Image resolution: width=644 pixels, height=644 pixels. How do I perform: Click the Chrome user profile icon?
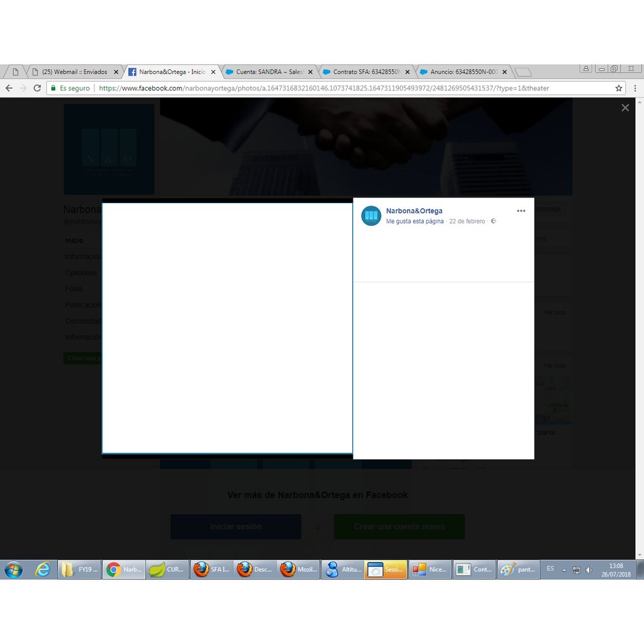(586, 69)
